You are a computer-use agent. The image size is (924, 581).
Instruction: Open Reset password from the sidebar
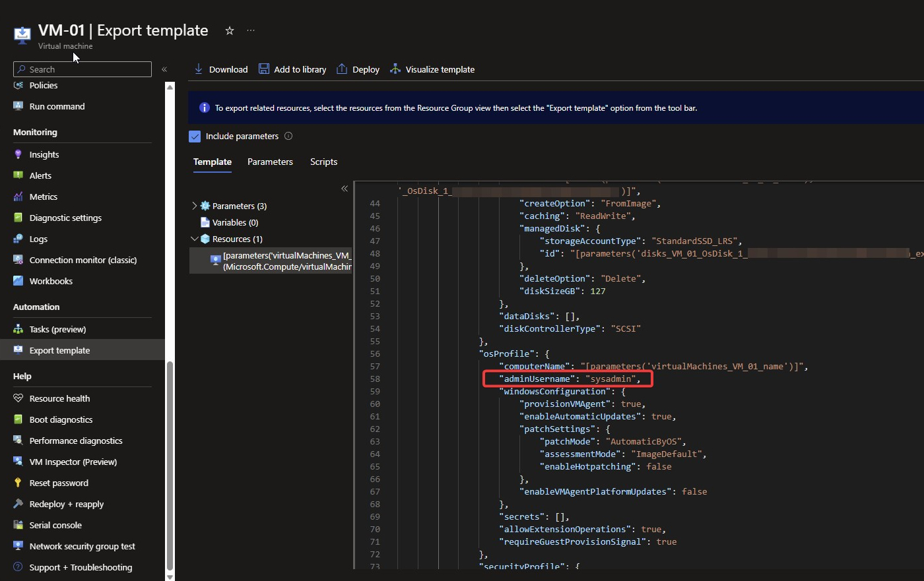point(59,483)
